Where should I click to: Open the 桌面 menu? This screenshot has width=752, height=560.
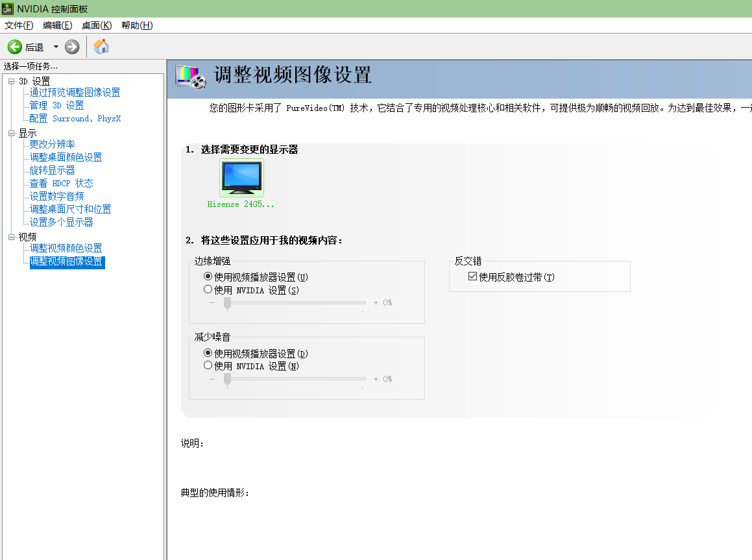pos(95,25)
